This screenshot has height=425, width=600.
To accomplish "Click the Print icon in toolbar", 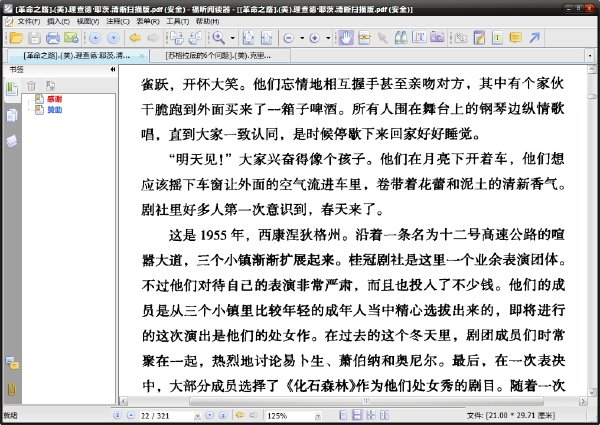I will tap(53, 37).
